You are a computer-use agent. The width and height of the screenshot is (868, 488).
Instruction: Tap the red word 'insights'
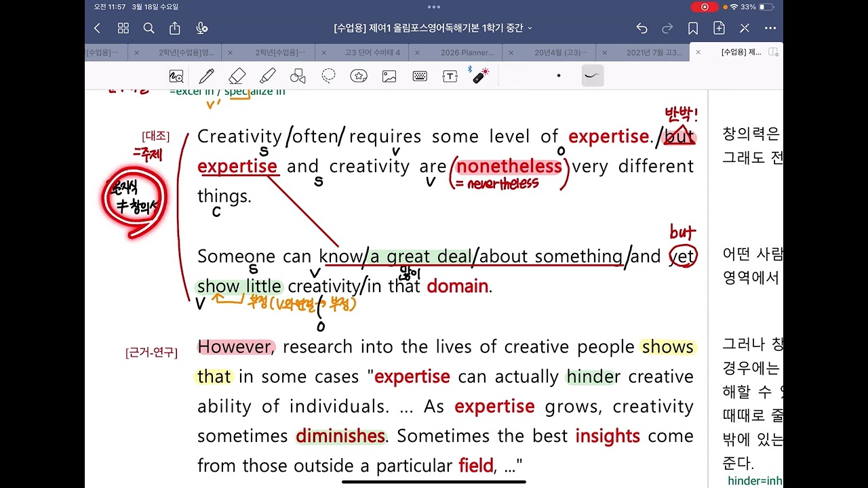(x=608, y=436)
